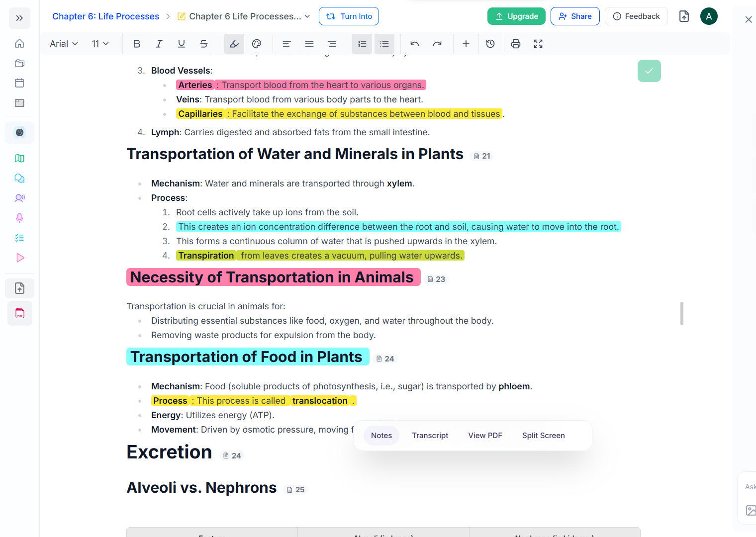756x537 pixels.
Task: Print the document
Action: [516, 44]
